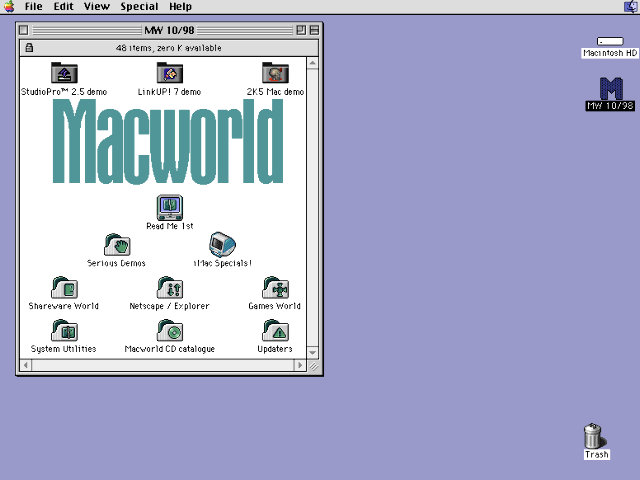Click the window collapse (windowshade) box

[314, 30]
